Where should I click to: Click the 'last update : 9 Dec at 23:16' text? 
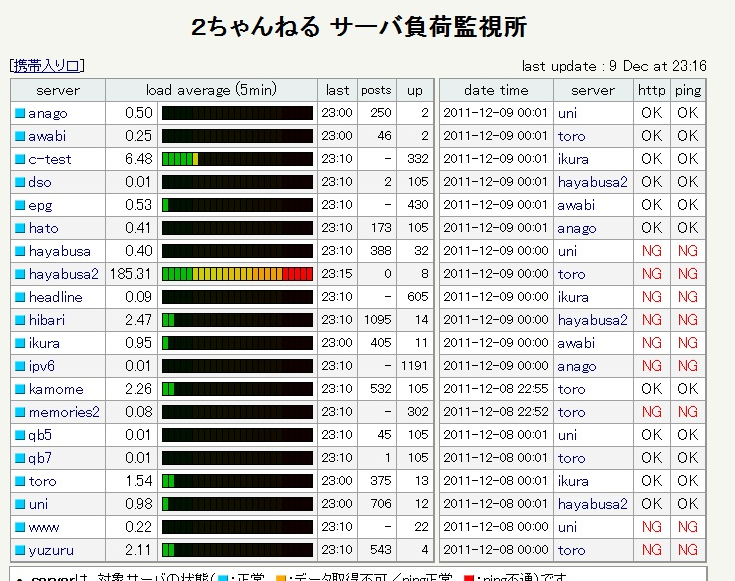(x=614, y=66)
